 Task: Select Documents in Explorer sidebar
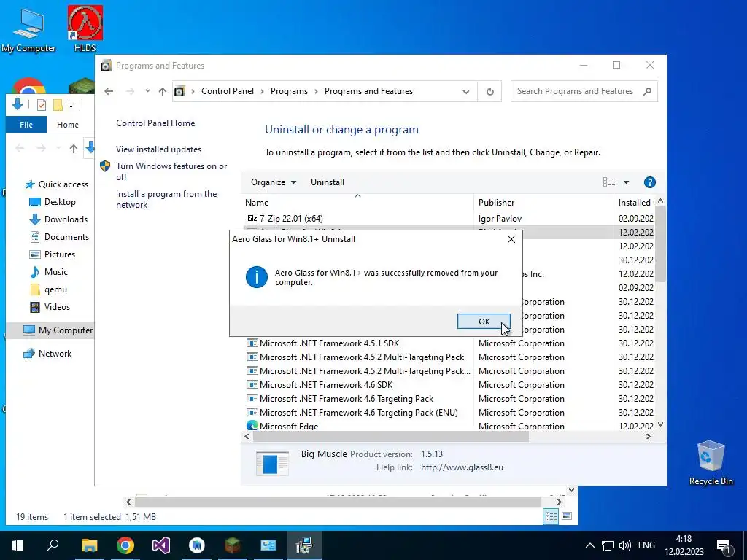[x=59, y=237]
